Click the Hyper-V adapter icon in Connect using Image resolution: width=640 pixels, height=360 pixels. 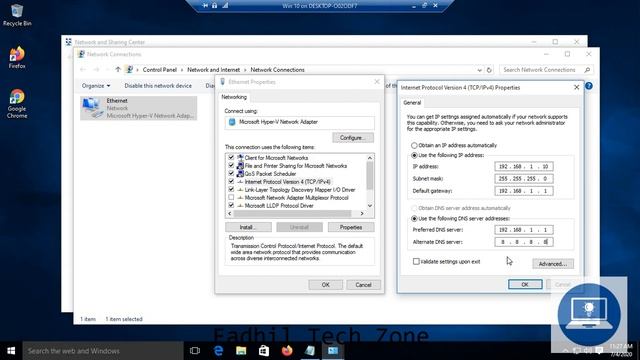coord(232,122)
